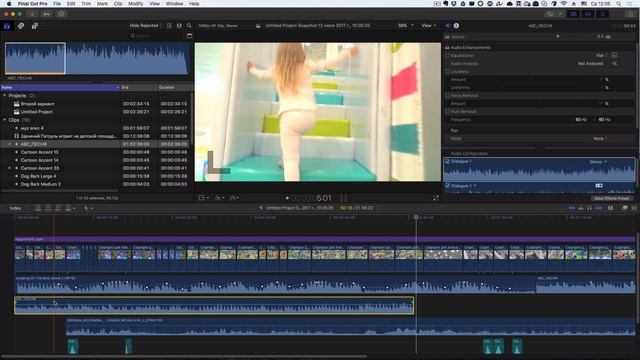Open the Libraries sidebar icon
Viewport: 640px width, 360px height.
click(7, 26)
